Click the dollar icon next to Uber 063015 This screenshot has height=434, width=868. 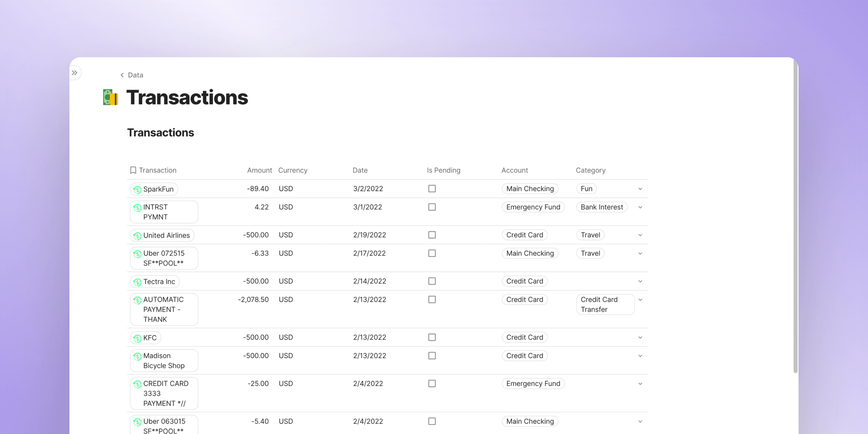tap(137, 421)
